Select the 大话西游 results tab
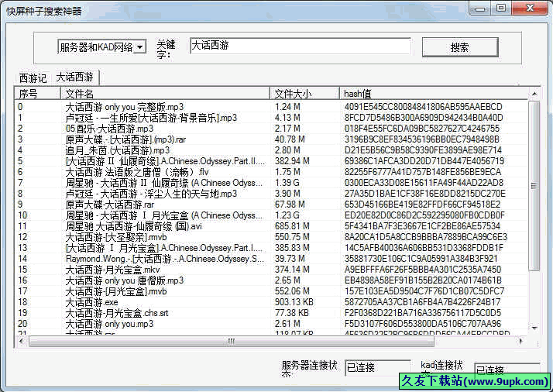This screenshot has width=553, height=392. click(75, 77)
